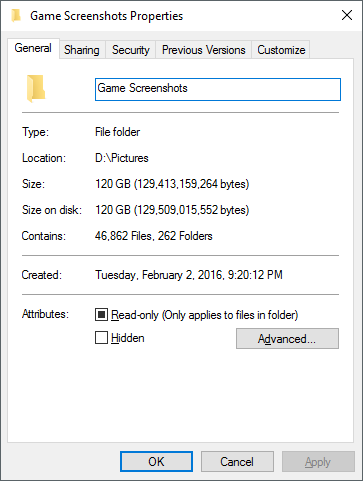
Task: Confirm with the OK button
Action: [x=156, y=462]
